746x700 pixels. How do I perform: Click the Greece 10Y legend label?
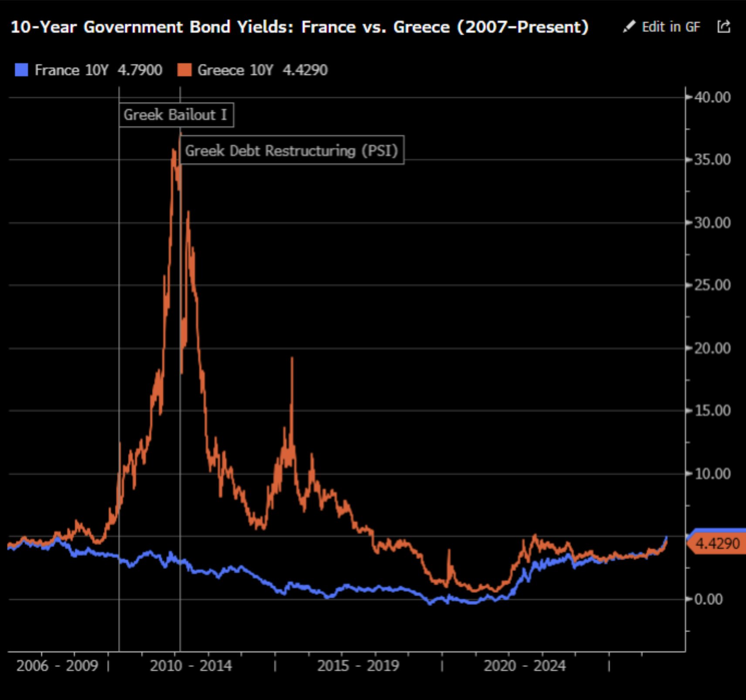(x=235, y=70)
